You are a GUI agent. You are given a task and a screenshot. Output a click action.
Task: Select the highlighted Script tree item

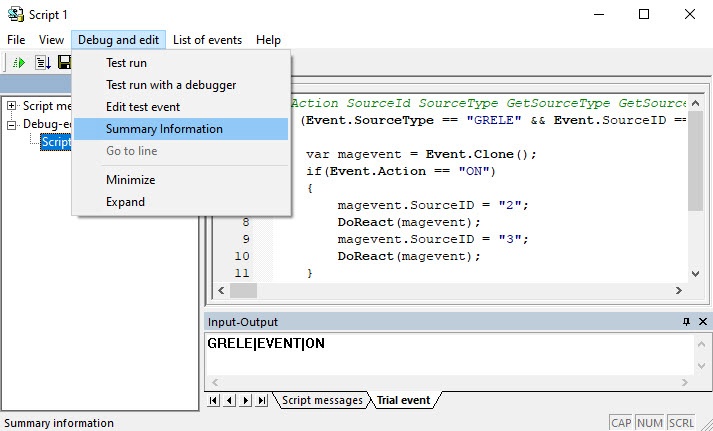[x=55, y=142]
